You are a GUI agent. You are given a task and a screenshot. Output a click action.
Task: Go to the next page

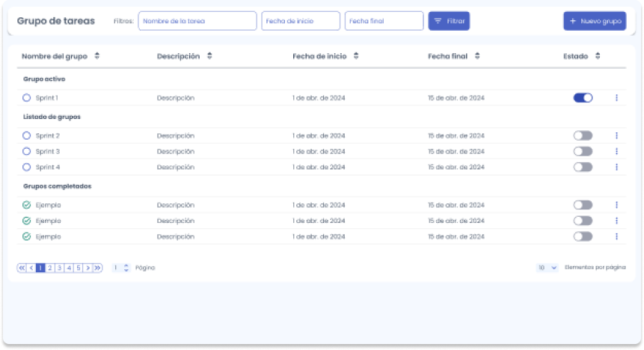88,268
